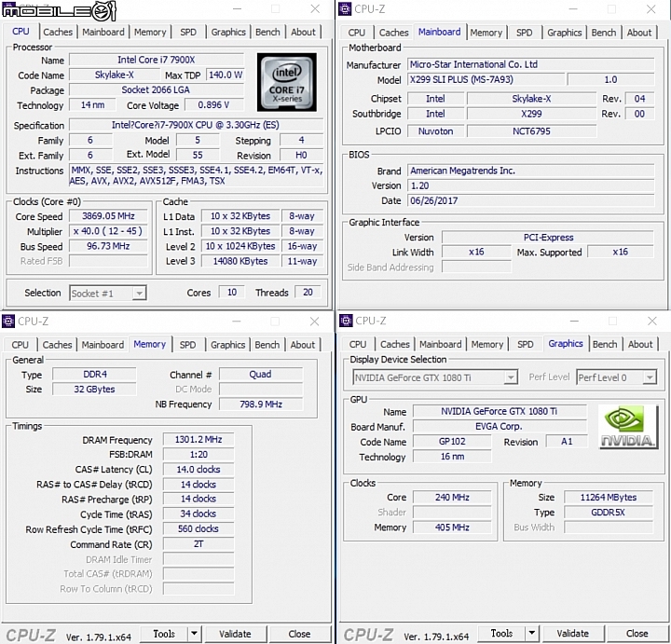The width and height of the screenshot is (671, 644).
Task: Click Level 3 cache 14080 KBytes value
Action: [x=240, y=261]
